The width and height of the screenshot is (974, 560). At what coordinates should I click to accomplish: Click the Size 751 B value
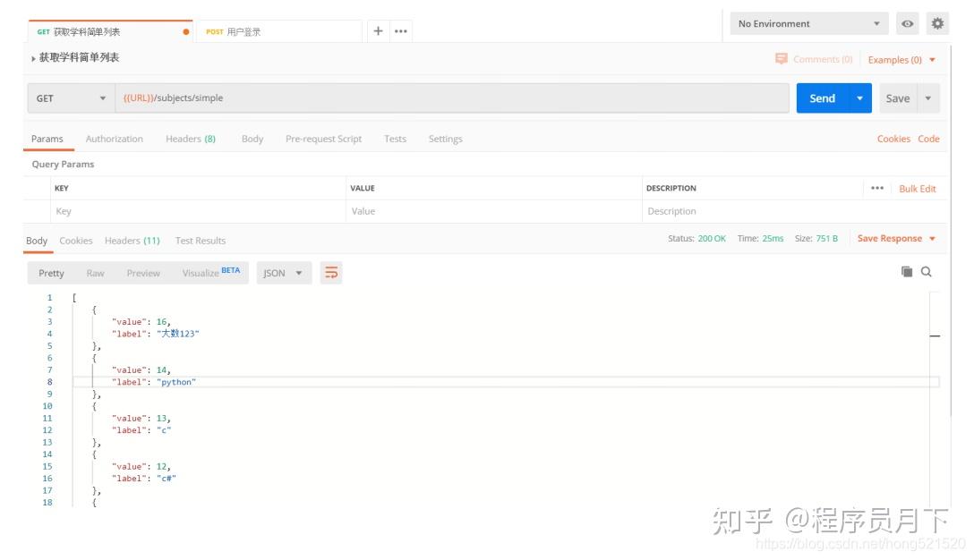[x=827, y=239]
